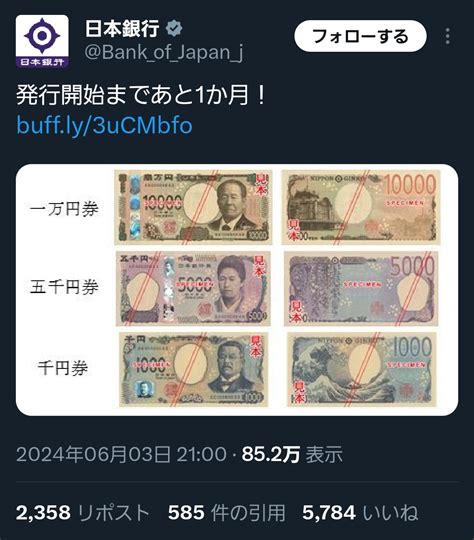The height and width of the screenshot is (540, 474).
Task: View the 5000 yen note back image
Action: coord(361,289)
